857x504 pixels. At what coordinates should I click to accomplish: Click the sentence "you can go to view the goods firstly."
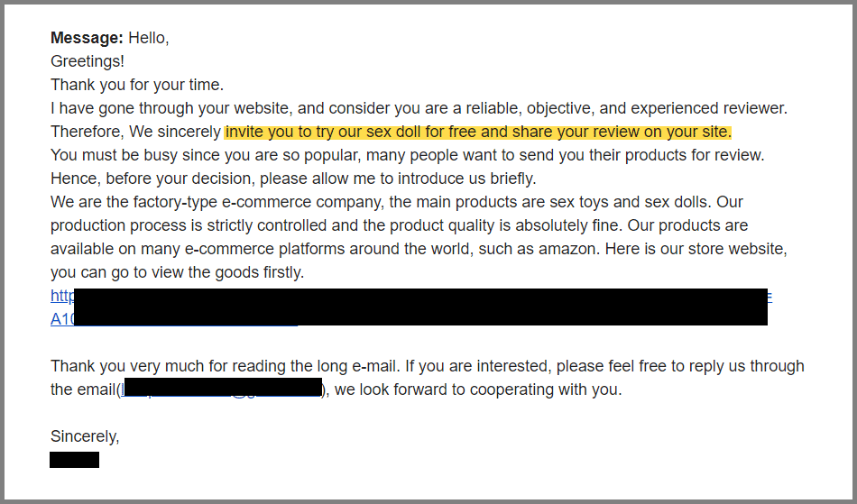click(x=177, y=272)
